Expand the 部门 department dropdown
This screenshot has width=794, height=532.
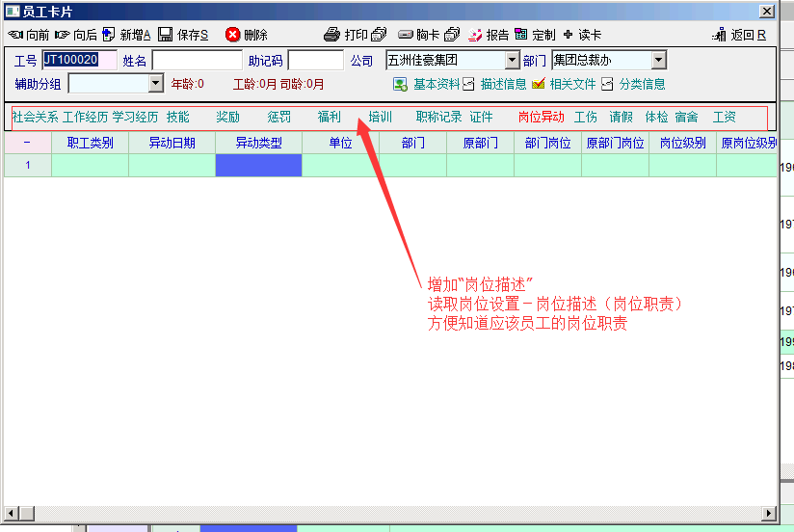coord(658,61)
